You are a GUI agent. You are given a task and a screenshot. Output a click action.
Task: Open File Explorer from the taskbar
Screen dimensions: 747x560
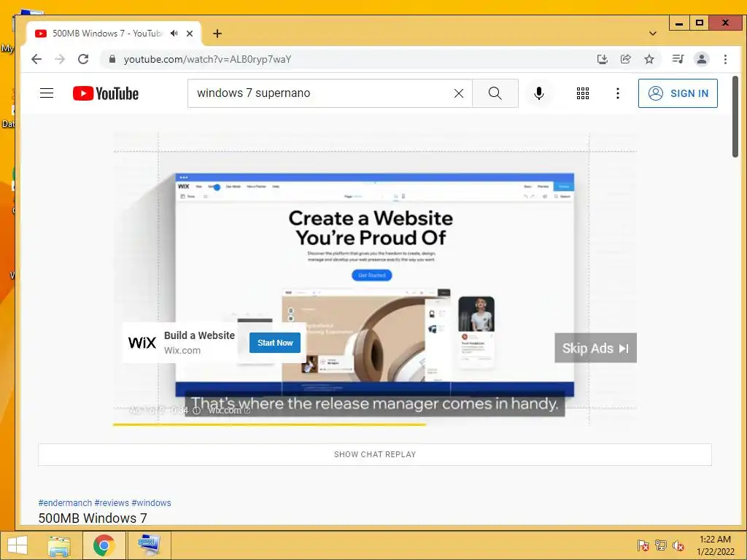tap(59, 545)
